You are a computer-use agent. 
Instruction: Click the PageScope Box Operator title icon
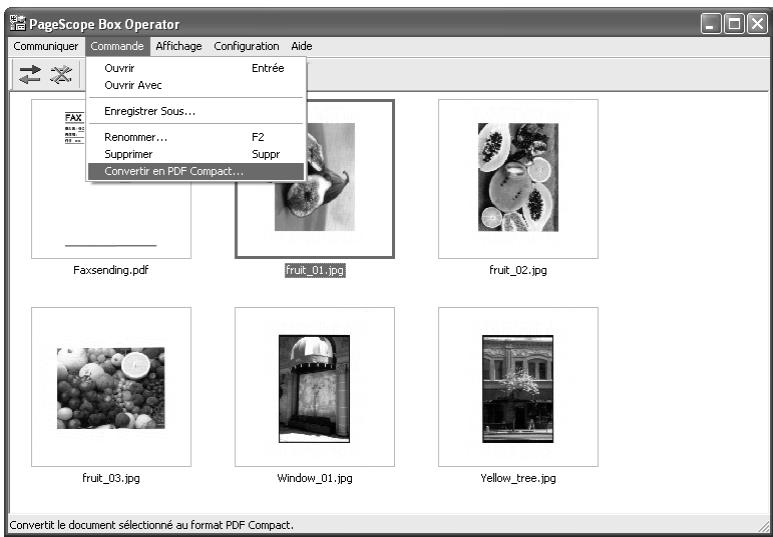(18, 23)
